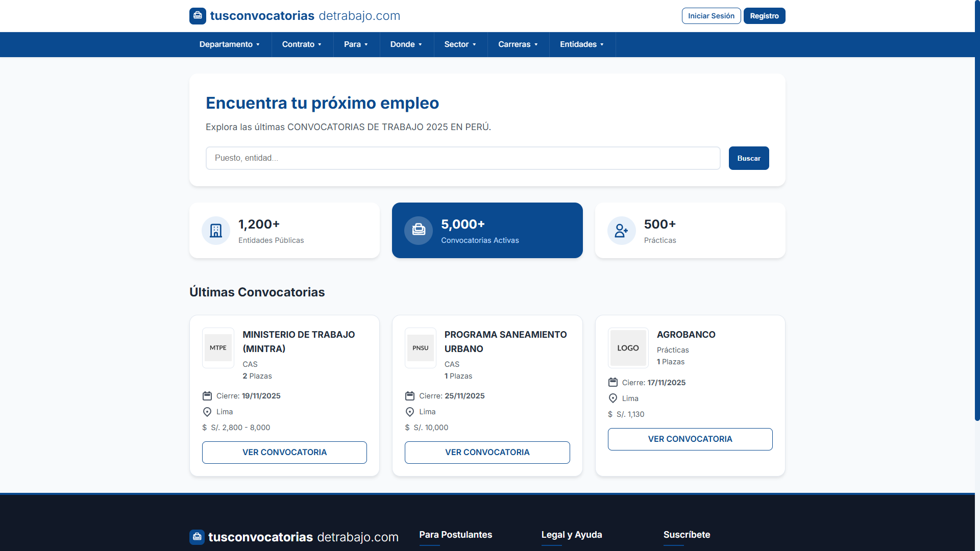Click the tusconvocatorias detrabajo.com header logo text
This screenshot has height=551, width=980.
click(x=305, y=16)
